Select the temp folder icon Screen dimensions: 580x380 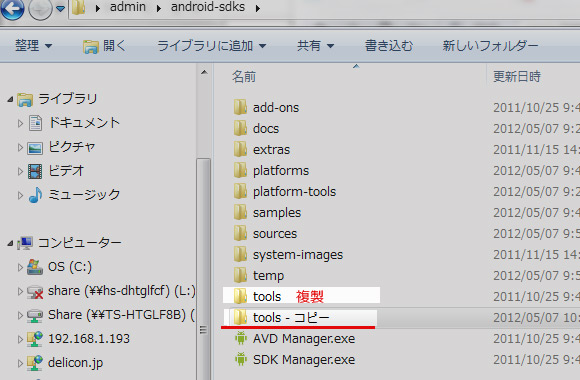pyautogui.click(x=240, y=275)
